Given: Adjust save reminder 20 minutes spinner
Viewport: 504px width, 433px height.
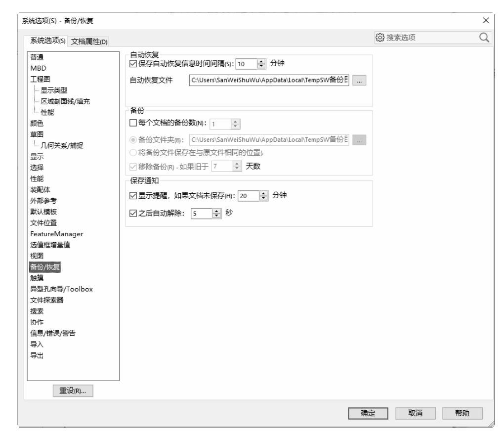Looking at the screenshot, I should pyautogui.click(x=264, y=195).
